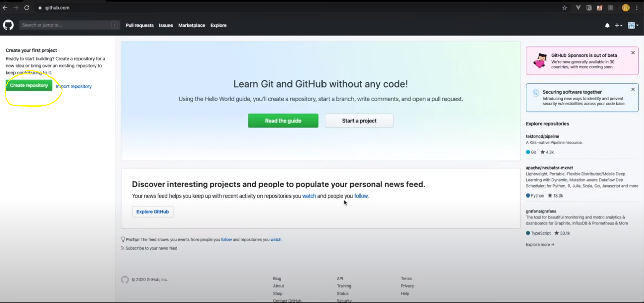Click the browser forward arrow
The width and height of the screenshot is (644, 303).
coord(16,8)
